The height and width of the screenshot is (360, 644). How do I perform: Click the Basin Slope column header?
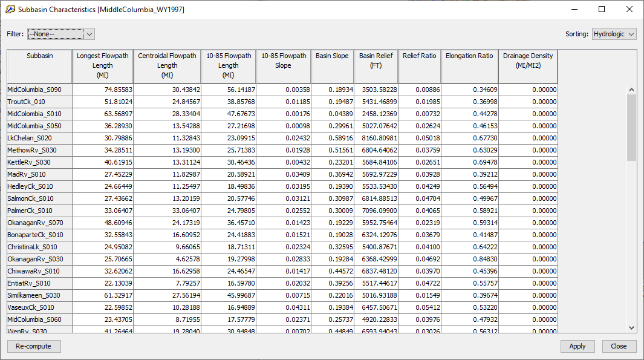(332, 67)
